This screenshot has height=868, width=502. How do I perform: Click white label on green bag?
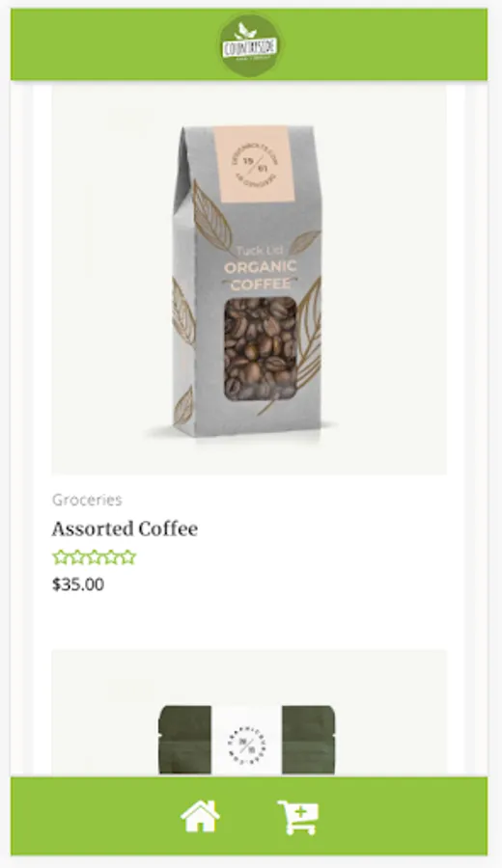pyautogui.click(x=246, y=741)
